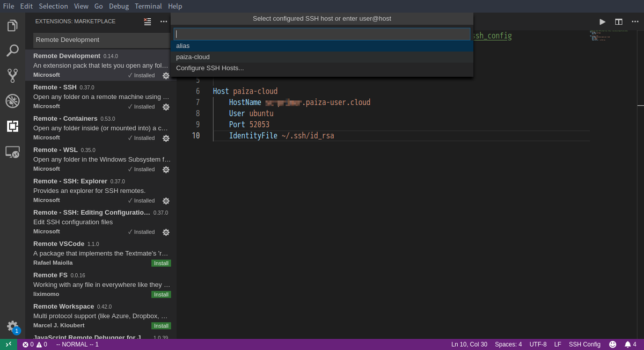Open the Explorer view in activity bar
This screenshot has height=350, width=644.
click(x=12, y=25)
